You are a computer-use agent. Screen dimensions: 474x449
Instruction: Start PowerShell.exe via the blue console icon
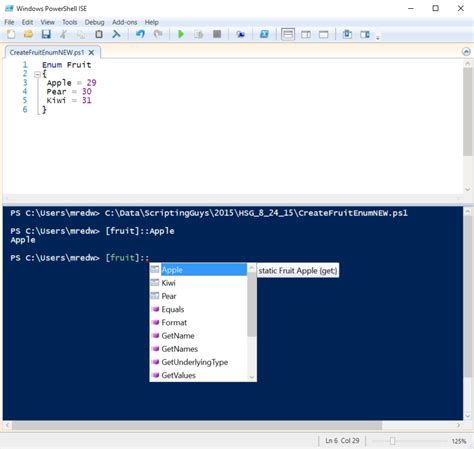click(264, 34)
